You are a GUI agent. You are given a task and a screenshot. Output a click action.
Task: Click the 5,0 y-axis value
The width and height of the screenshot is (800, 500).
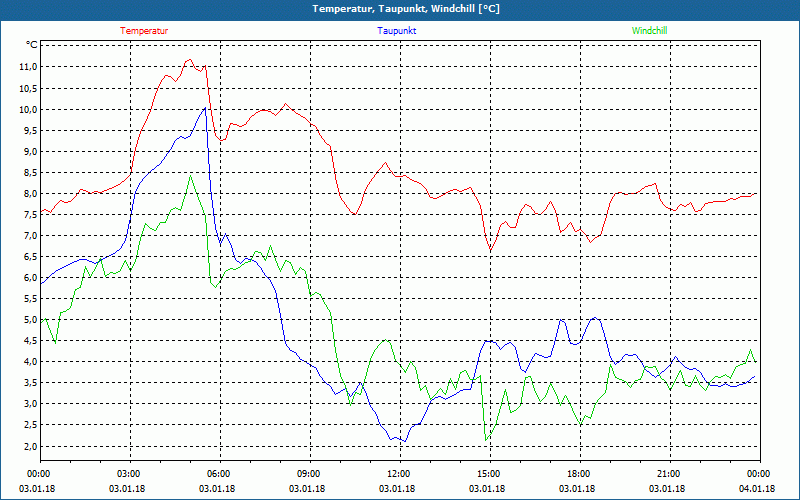30,320
